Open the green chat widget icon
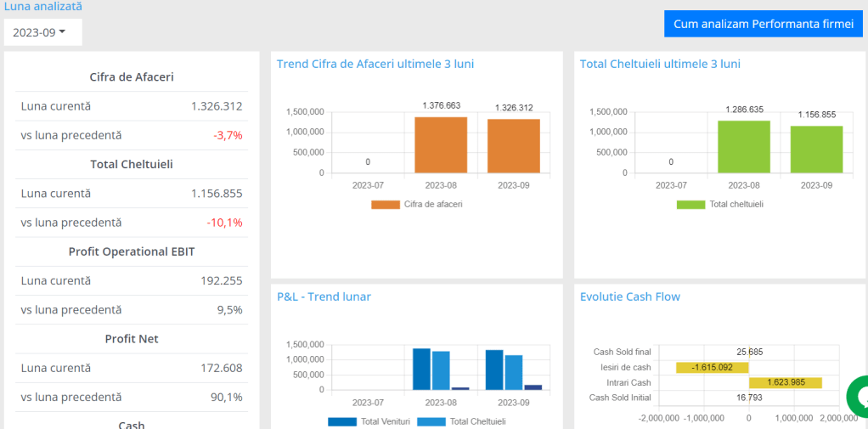Image resolution: width=868 pixels, height=429 pixels. [858, 397]
